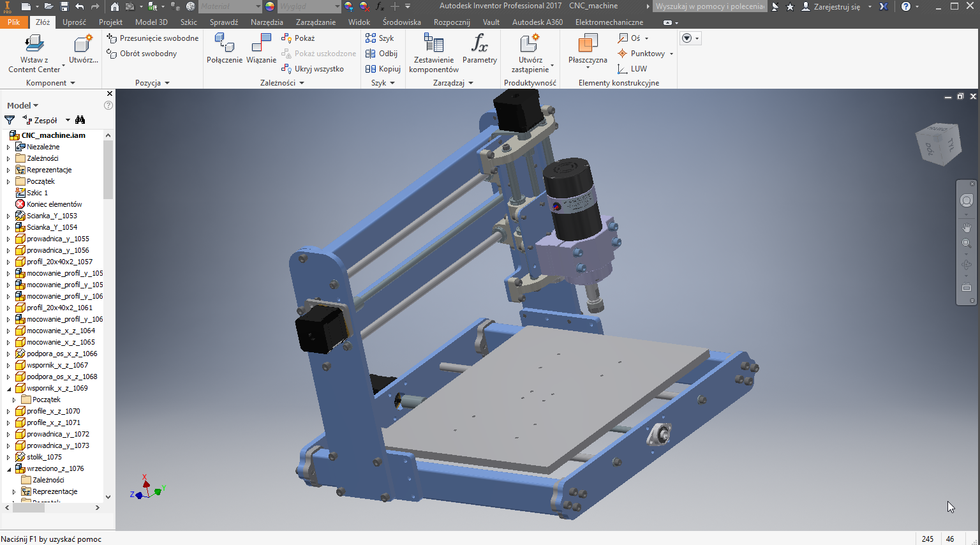The width and height of the screenshot is (980, 545).
Task: Open the Materiał dropdown list
Action: tap(258, 6)
